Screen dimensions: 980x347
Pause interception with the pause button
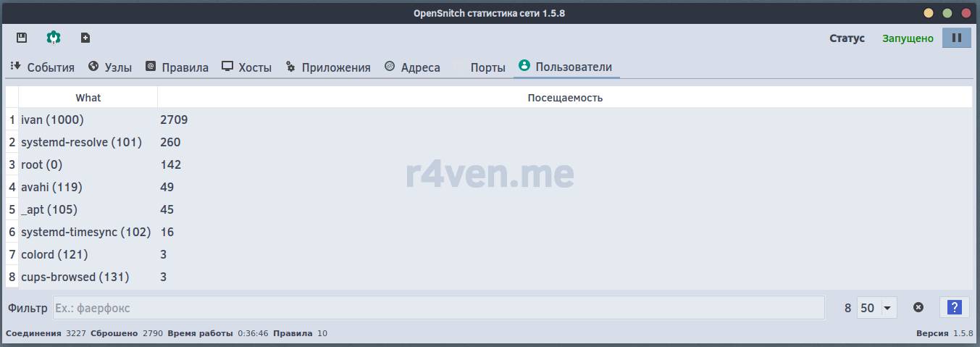pyautogui.click(x=956, y=38)
